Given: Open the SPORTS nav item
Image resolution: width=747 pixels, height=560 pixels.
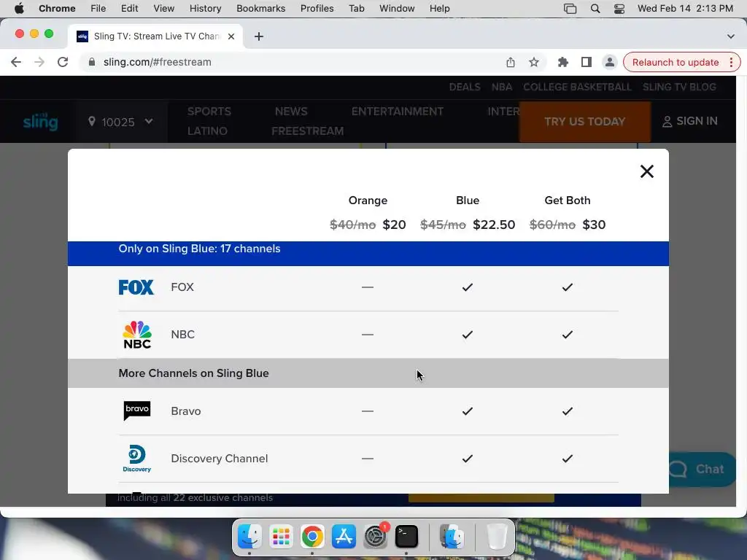Looking at the screenshot, I should coord(209,112).
